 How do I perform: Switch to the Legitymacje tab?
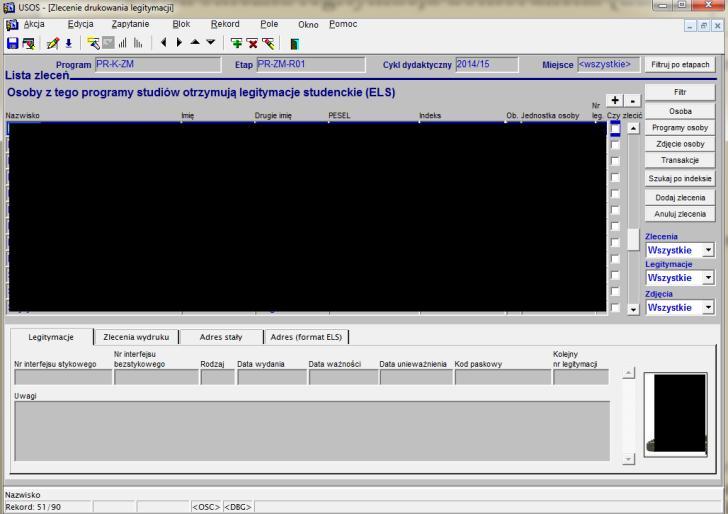point(51,337)
